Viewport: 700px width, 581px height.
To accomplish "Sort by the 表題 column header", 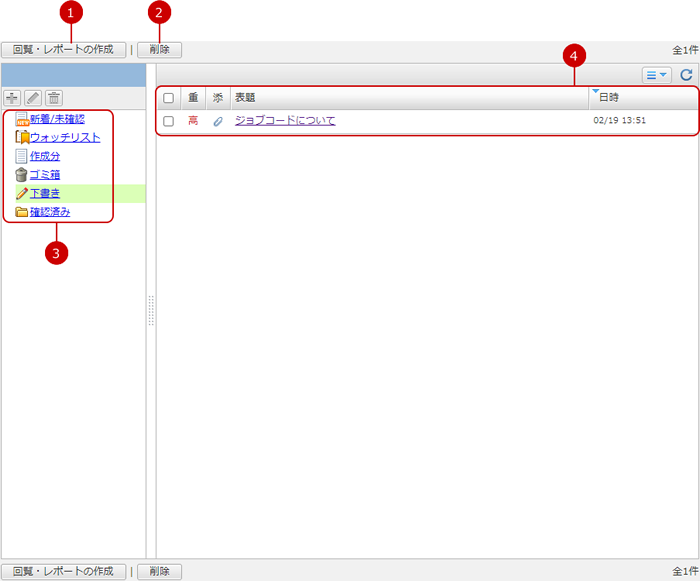I will pyautogui.click(x=245, y=98).
